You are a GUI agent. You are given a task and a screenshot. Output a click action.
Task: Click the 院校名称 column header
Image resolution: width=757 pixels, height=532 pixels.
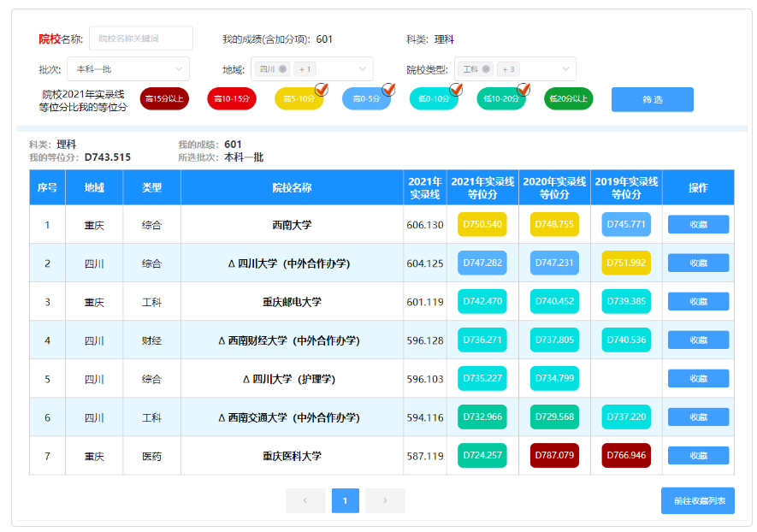tap(292, 188)
